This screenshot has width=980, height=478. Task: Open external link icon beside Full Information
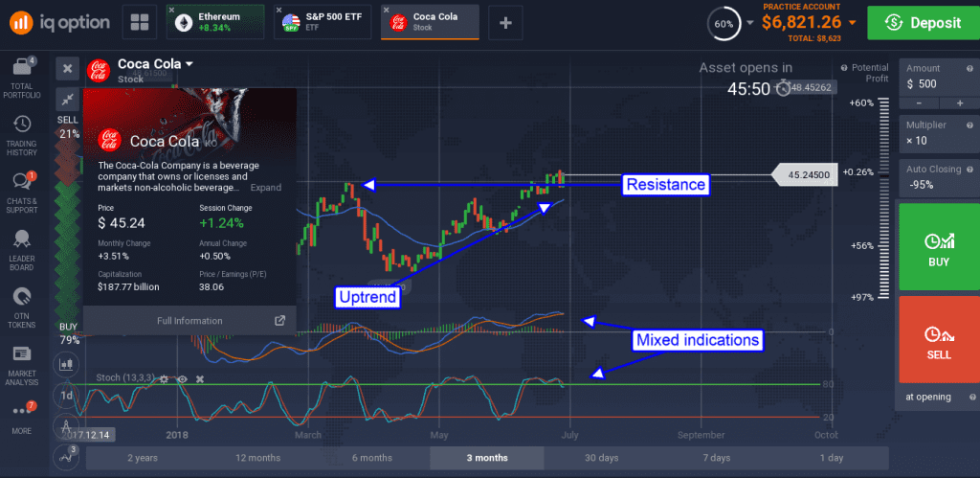pos(280,320)
